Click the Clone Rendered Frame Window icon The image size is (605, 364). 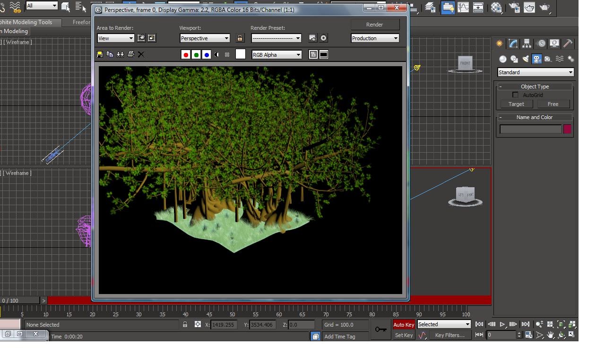coord(120,54)
